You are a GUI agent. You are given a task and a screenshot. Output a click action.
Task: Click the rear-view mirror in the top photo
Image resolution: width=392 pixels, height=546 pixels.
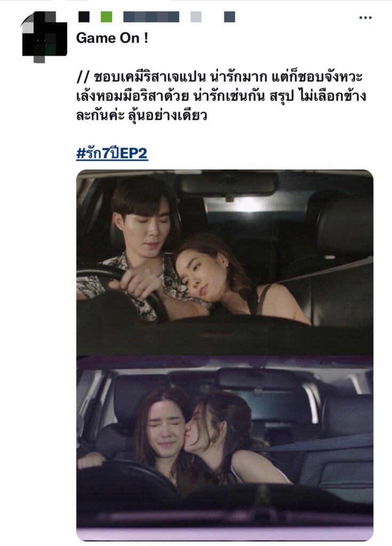point(228,184)
